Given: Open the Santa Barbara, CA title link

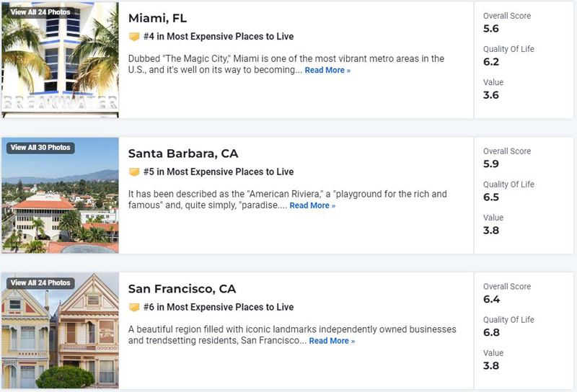Looking at the screenshot, I should tap(183, 153).
